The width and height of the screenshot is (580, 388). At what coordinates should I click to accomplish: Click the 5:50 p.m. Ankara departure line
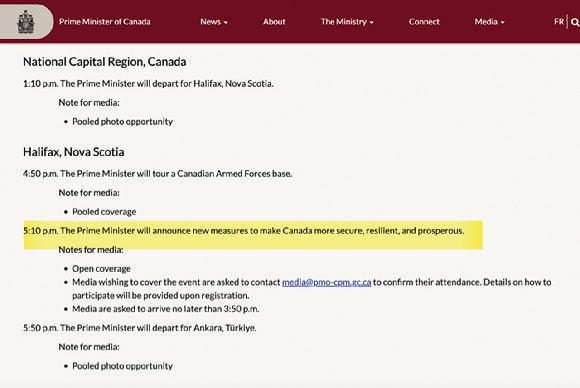pyautogui.click(x=139, y=328)
